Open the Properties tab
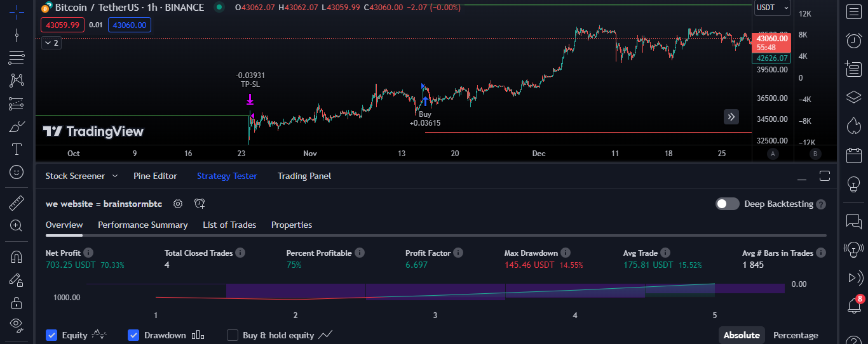The width and height of the screenshot is (868, 344). point(292,225)
